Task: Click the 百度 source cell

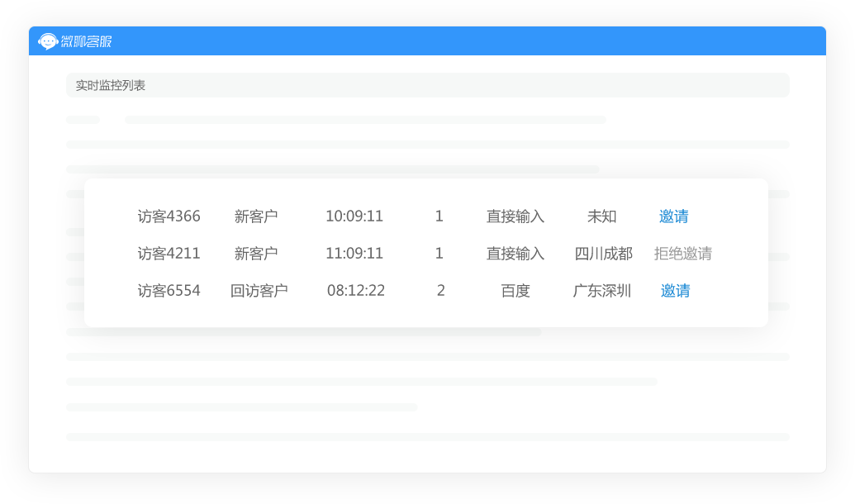Action: 515,291
